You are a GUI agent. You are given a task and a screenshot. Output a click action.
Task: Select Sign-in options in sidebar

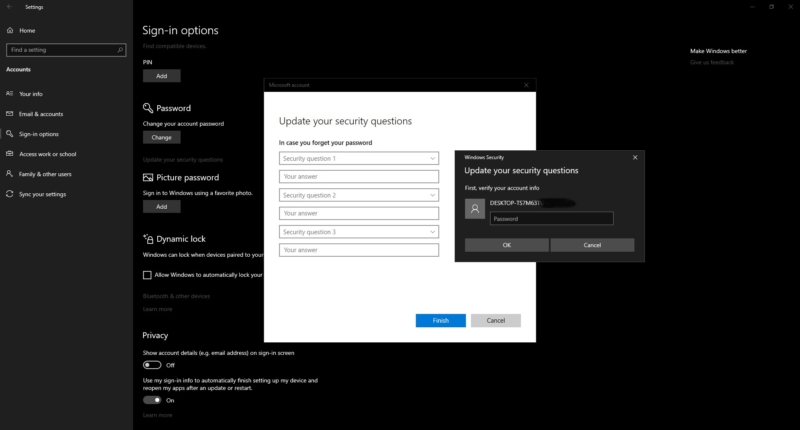pos(39,134)
